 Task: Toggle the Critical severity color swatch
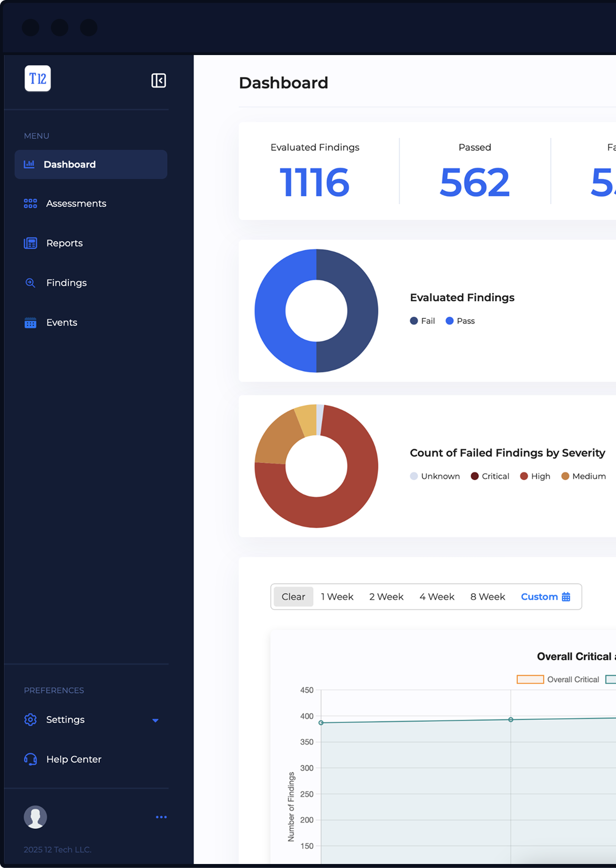475,476
